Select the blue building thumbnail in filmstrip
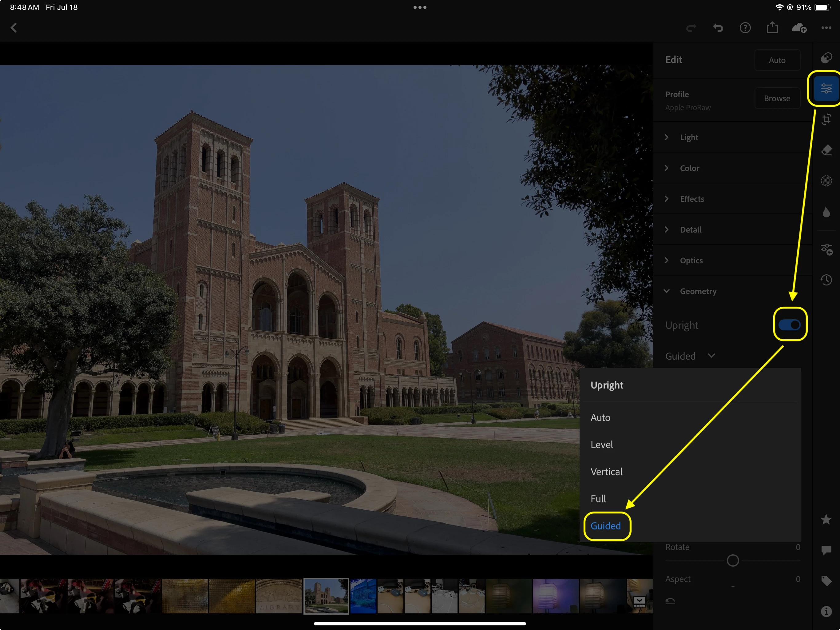The width and height of the screenshot is (840, 630). pos(363,596)
